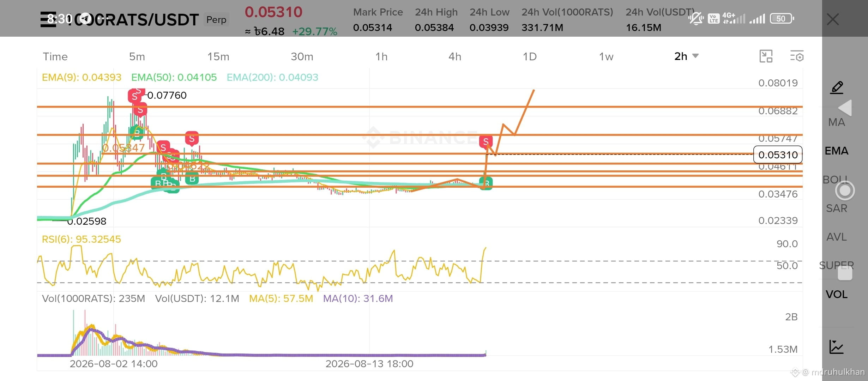This screenshot has height=381, width=868.
Task: Toggle the EMA indicator
Action: click(x=836, y=151)
